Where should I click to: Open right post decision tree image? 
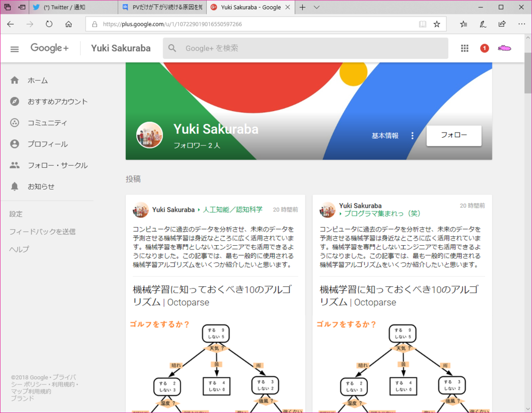(402, 365)
